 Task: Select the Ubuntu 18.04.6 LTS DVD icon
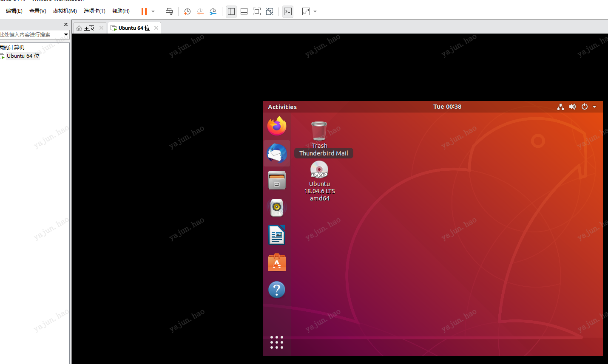click(x=319, y=169)
